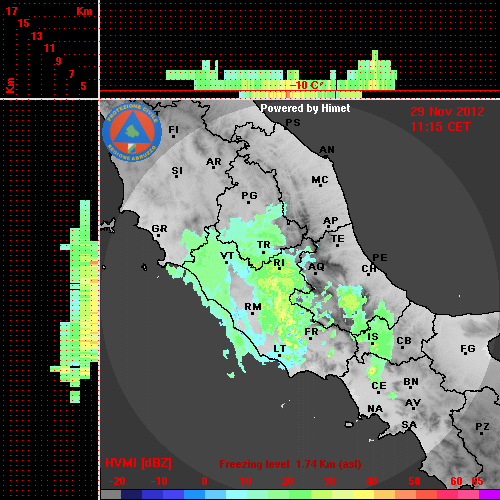This screenshot has height=500, width=500.
Task: Select the FI city marker
Action: 173,136
